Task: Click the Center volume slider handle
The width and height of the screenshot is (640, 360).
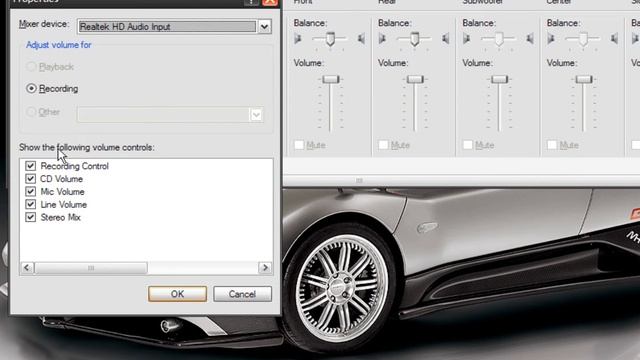Action: (x=584, y=79)
